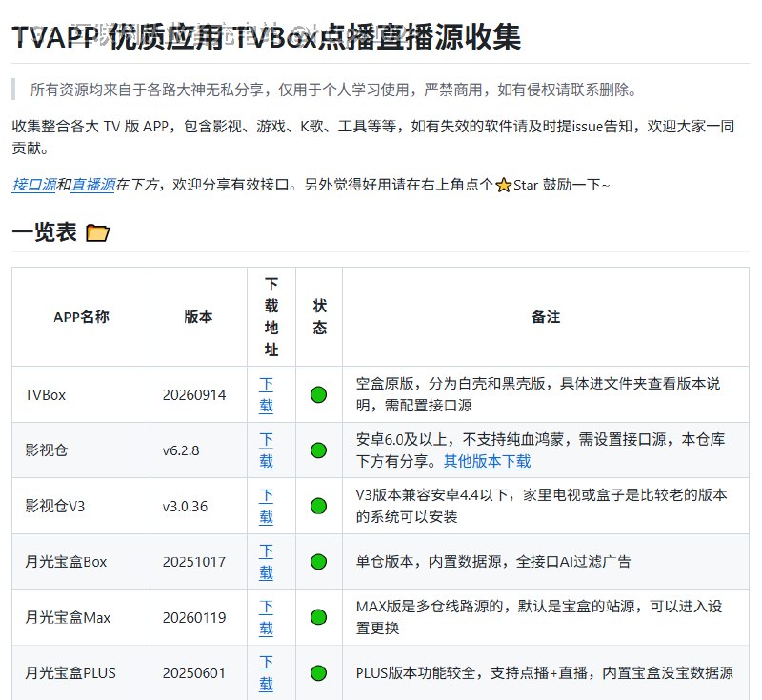Click the 一览表 heading
The image size is (762, 700).
(44, 232)
